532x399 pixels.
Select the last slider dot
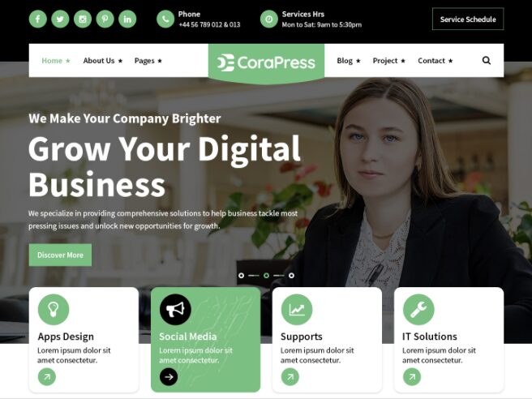tap(291, 276)
